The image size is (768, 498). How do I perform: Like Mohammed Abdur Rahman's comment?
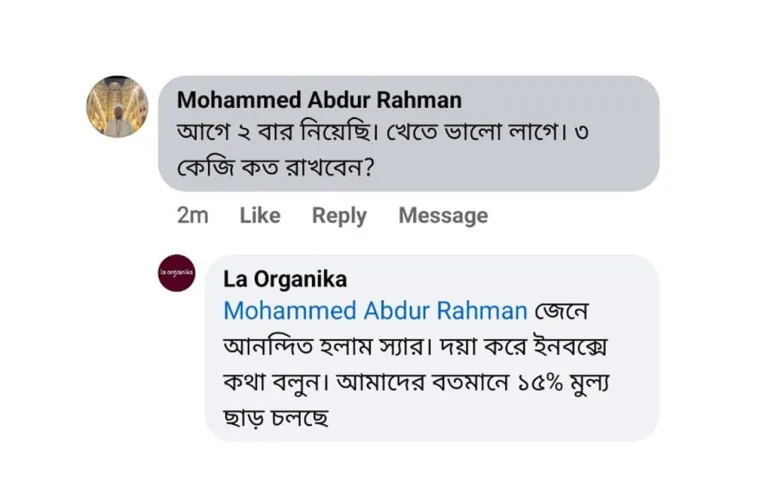(x=260, y=215)
